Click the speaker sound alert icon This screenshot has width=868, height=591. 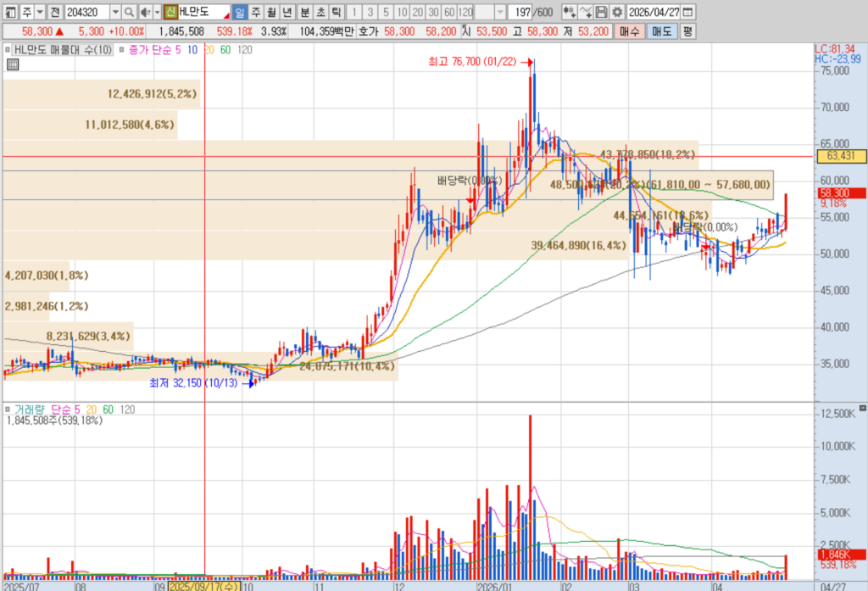[x=144, y=12]
